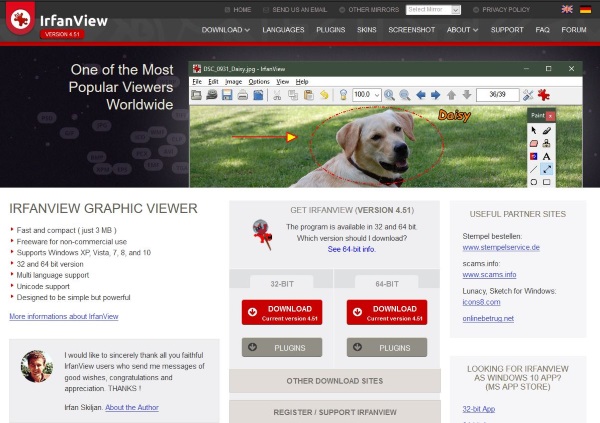Viewport: 600px width, 423px height.
Task: Open the 100.0 zoom level combo box
Action: pos(367,95)
